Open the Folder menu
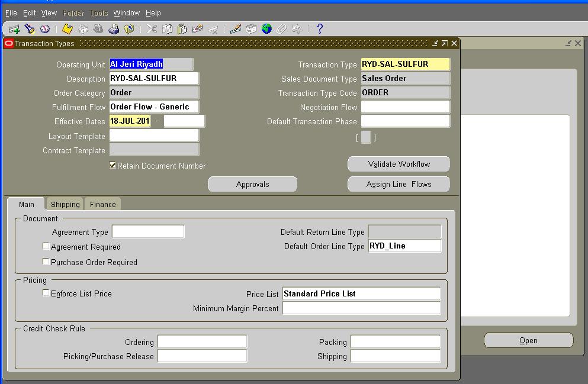Viewport: 588px width, 384px height. [73, 12]
